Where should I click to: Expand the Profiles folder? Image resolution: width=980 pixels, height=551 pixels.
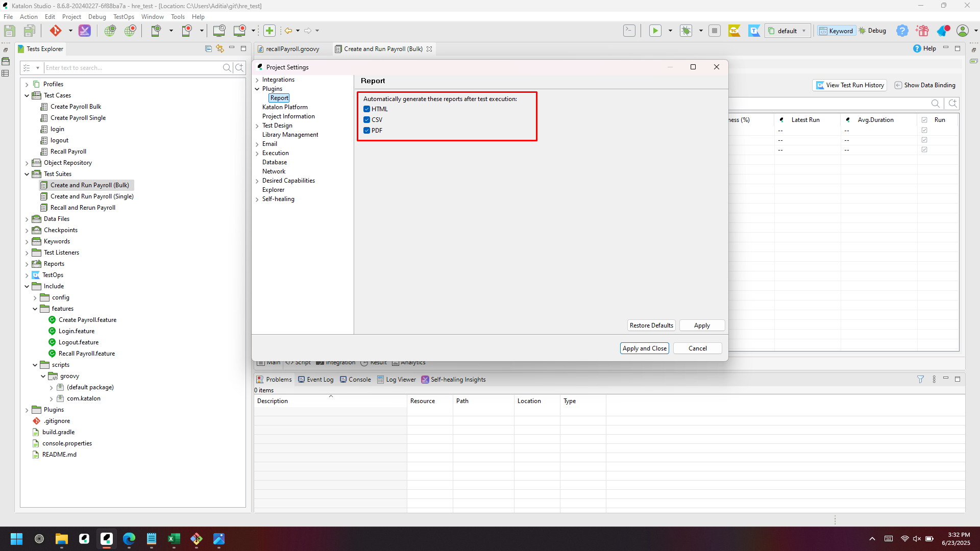[x=27, y=85]
